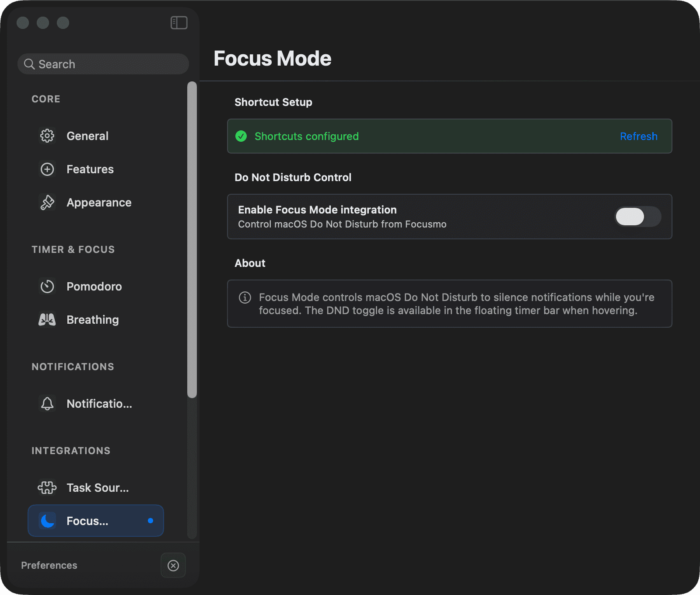Click the Features plus-circle icon

[x=47, y=169]
